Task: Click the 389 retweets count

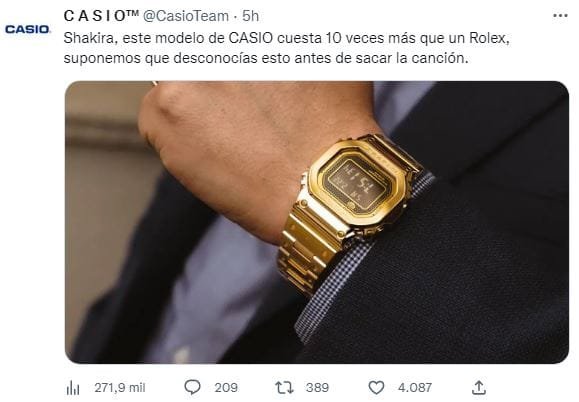Action: pos(317,387)
